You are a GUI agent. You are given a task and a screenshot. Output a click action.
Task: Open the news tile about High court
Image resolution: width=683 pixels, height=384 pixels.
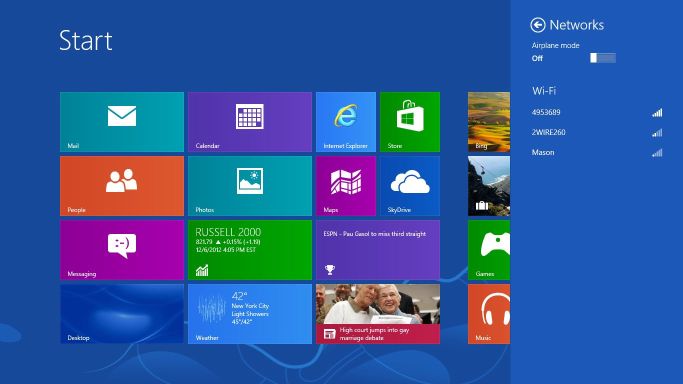[378, 314]
